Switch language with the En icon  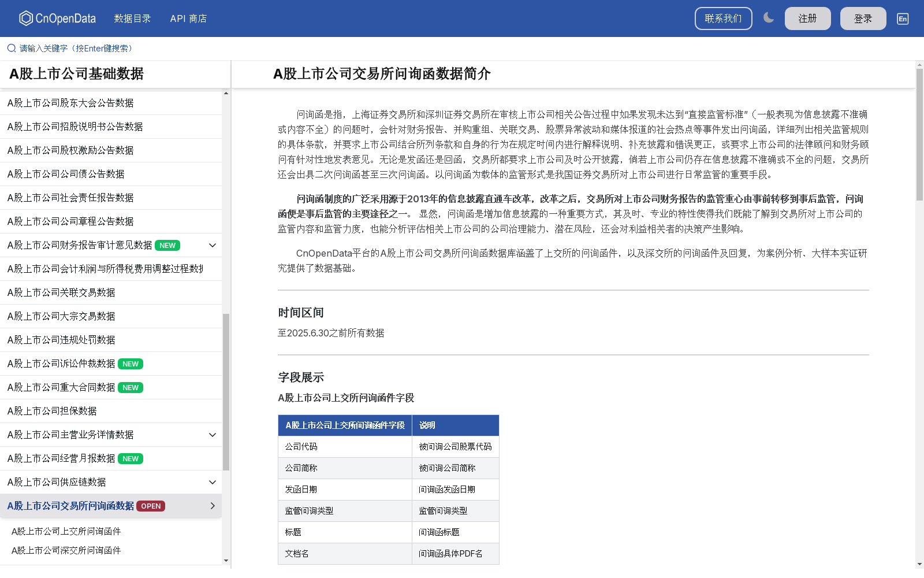903,18
